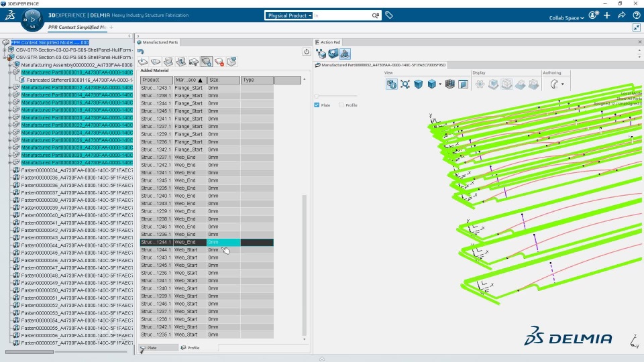The height and width of the screenshot is (362, 644).
Task: Click the search input field
Action: click(341, 15)
